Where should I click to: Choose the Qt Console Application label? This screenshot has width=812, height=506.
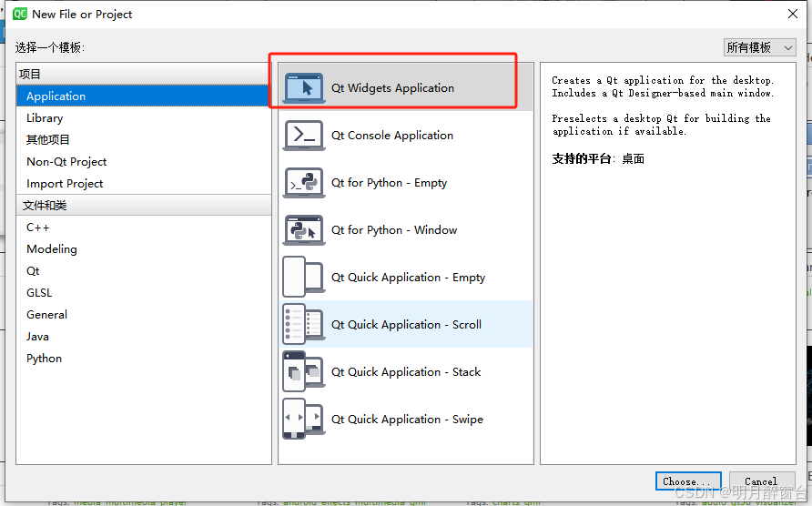pos(392,136)
